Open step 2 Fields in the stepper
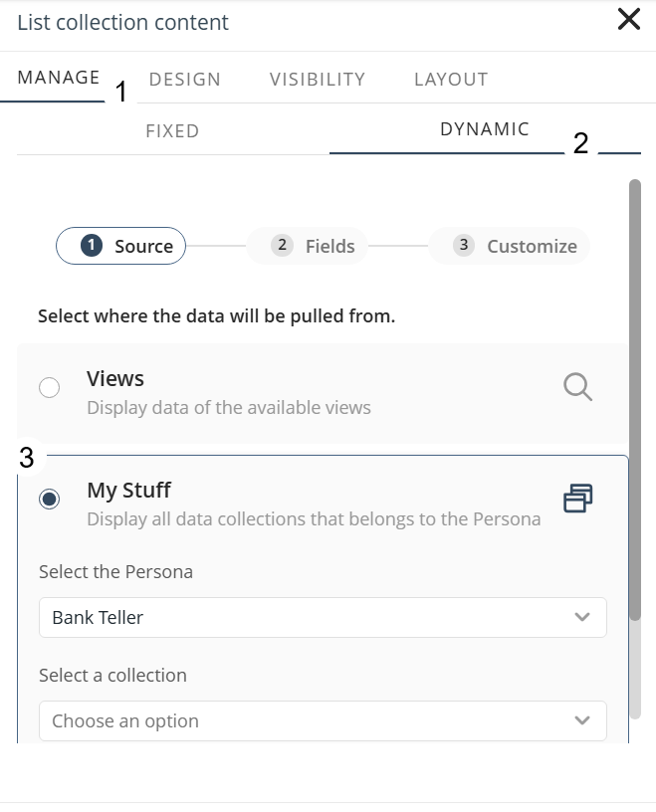Image resolution: width=656 pixels, height=812 pixels. tap(307, 246)
